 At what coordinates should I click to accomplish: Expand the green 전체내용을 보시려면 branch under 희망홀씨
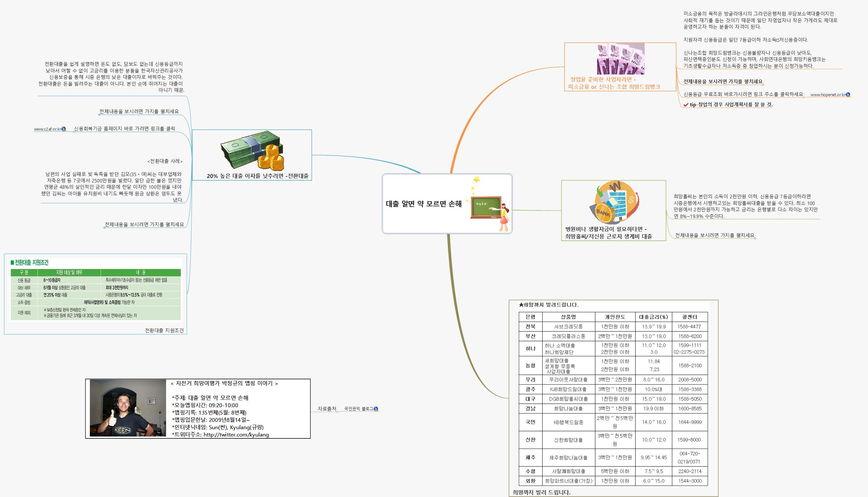click(x=755, y=238)
